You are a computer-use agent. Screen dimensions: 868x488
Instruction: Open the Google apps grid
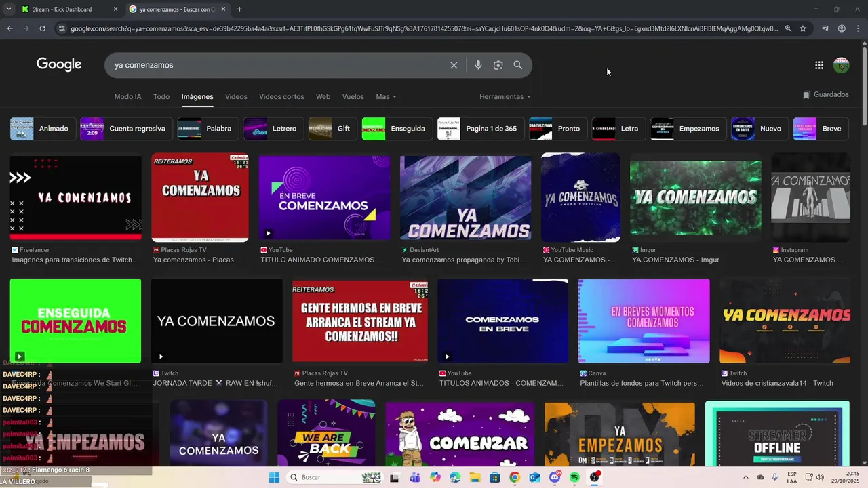(x=819, y=65)
